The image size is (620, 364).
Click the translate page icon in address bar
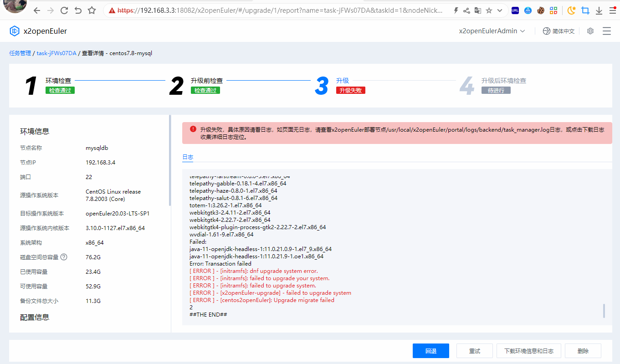coord(478,10)
